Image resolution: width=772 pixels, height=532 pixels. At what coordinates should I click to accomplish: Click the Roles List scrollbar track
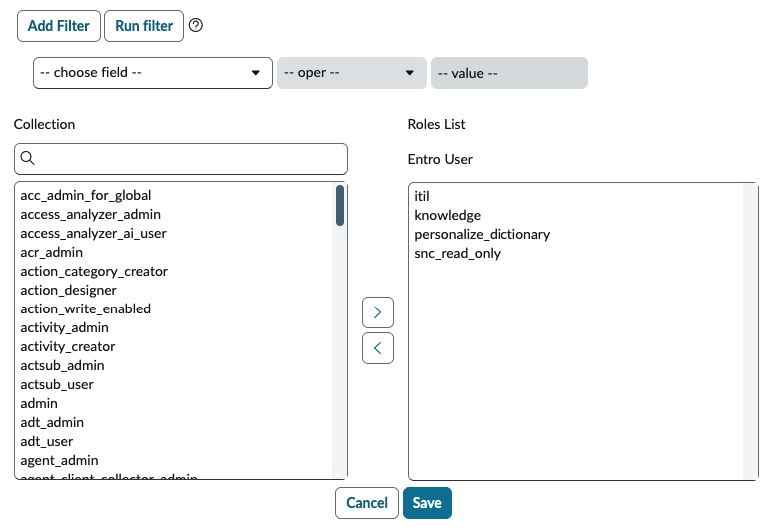(x=750, y=331)
